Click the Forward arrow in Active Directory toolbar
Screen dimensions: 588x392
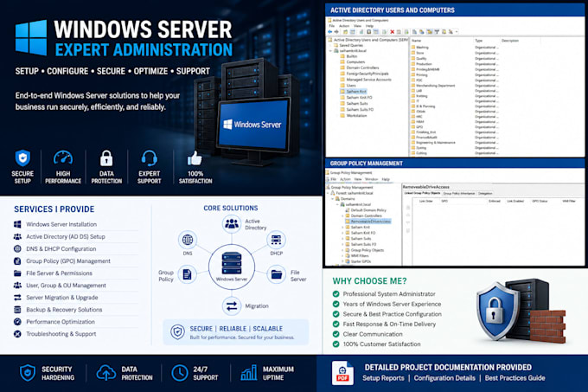(x=336, y=32)
